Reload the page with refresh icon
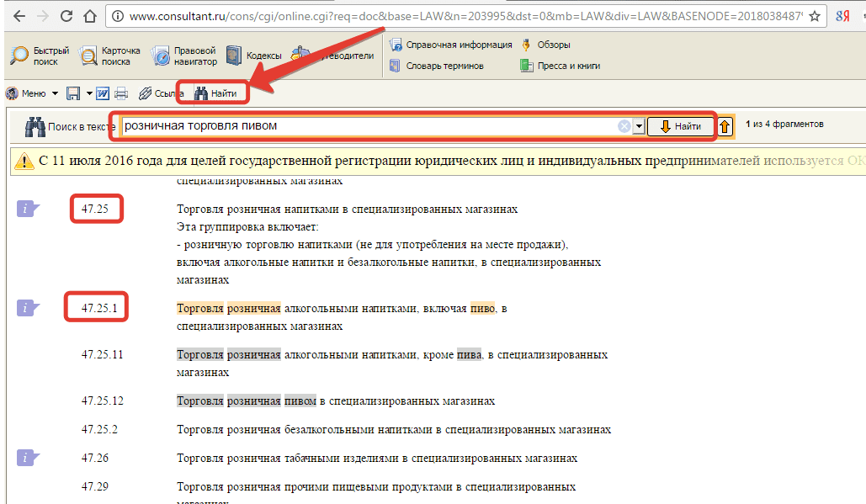 coord(66,16)
